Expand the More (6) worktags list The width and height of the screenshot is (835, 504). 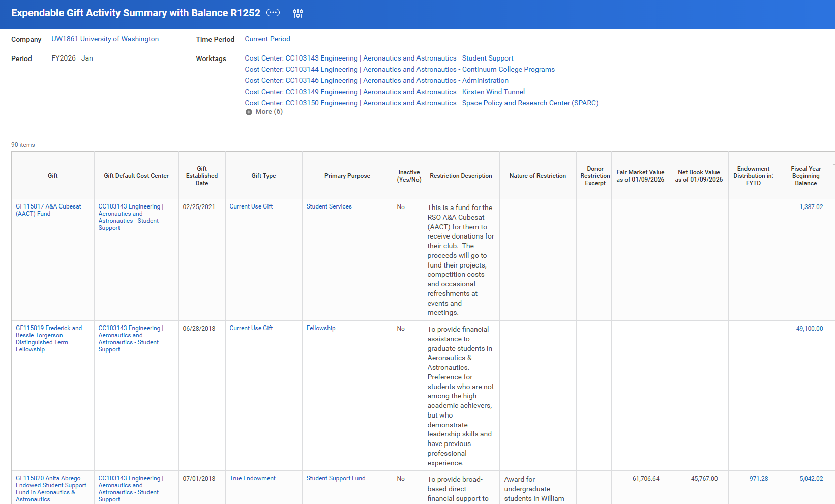264,112
